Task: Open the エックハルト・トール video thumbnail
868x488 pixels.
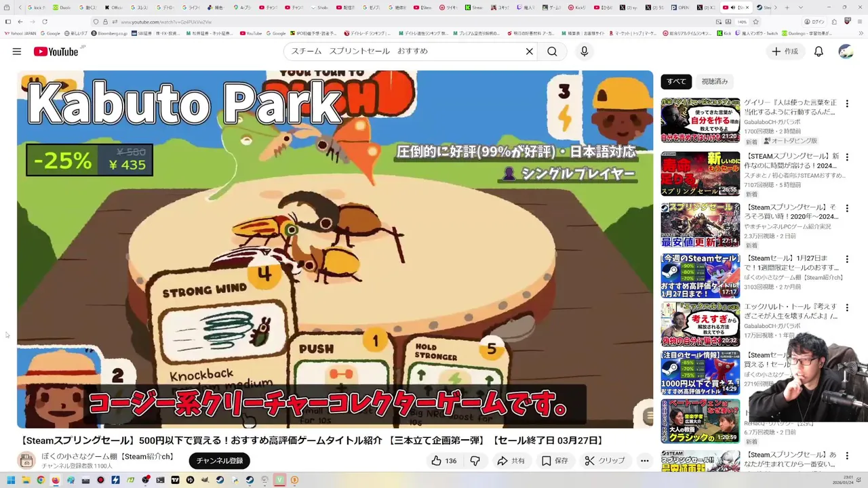Action: pos(701,325)
